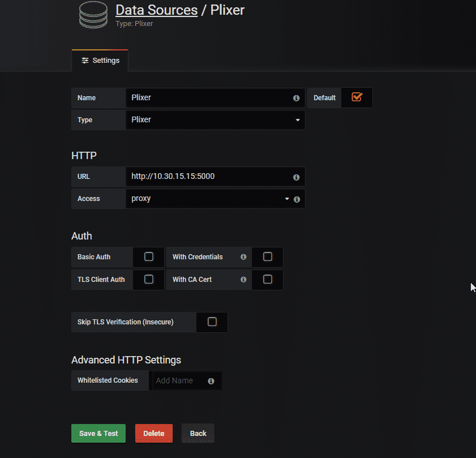Viewport: 476px width, 458px height.
Task: Click the 'Default' label
Action: [324, 98]
